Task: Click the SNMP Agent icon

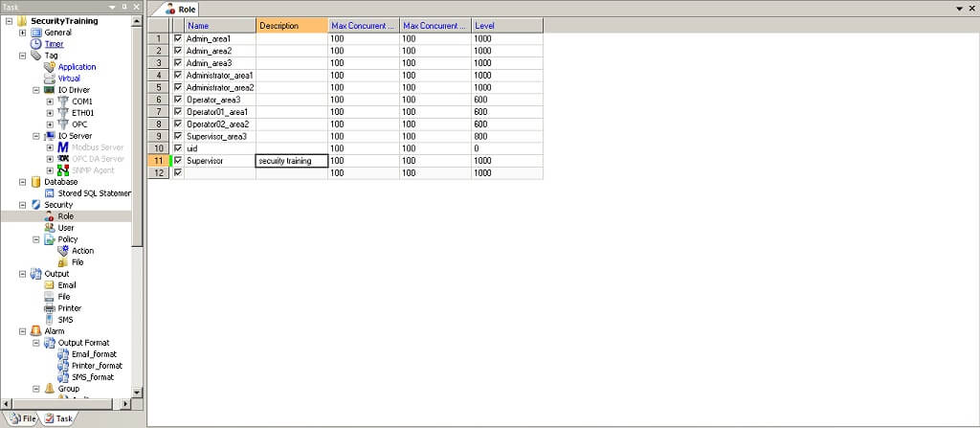Action: (62, 170)
